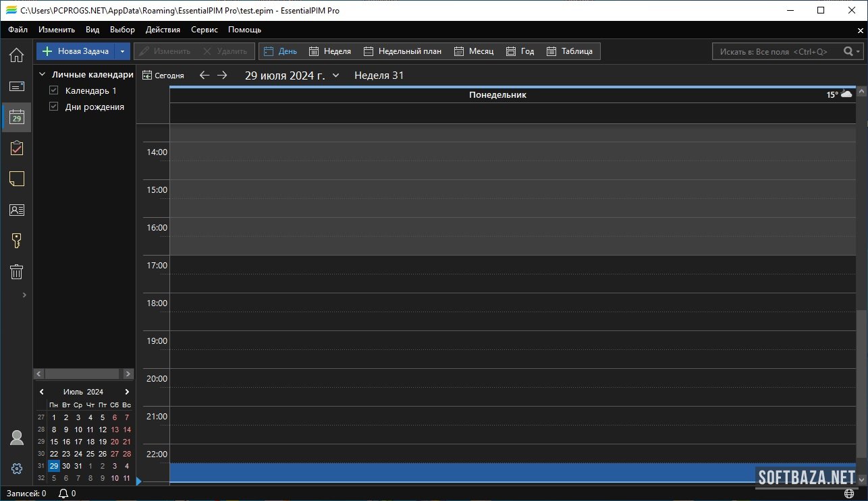This screenshot has height=501, width=868.
Task: Open the Home module in sidebar
Action: pos(16,55)
